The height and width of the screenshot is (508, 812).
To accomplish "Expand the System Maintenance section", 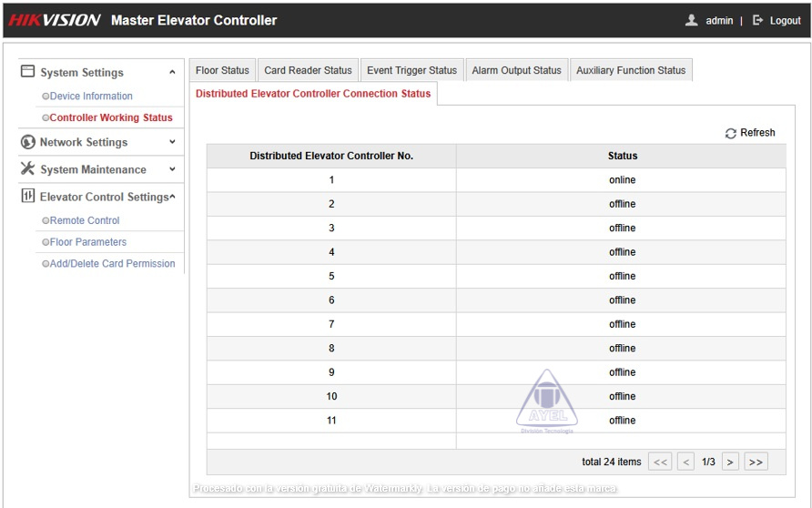I will click(x=172, y=169).
